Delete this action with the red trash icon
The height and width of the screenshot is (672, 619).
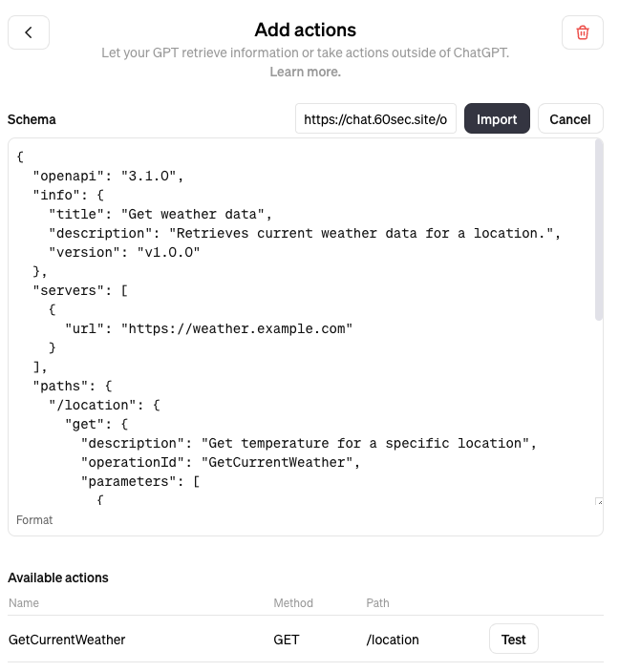click(583, 32)
